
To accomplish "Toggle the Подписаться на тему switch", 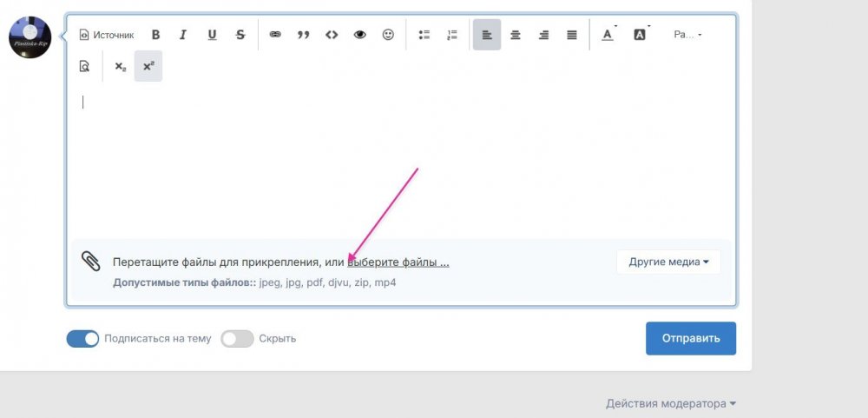I will pos(83,339).
